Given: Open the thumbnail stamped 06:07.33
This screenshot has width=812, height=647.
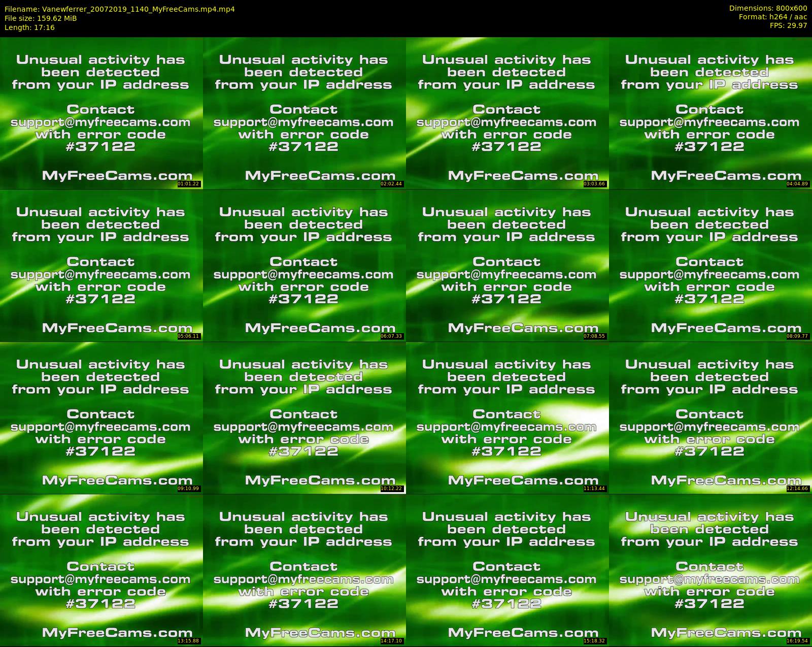Looking at the screenshot, I should pos(304,265).
